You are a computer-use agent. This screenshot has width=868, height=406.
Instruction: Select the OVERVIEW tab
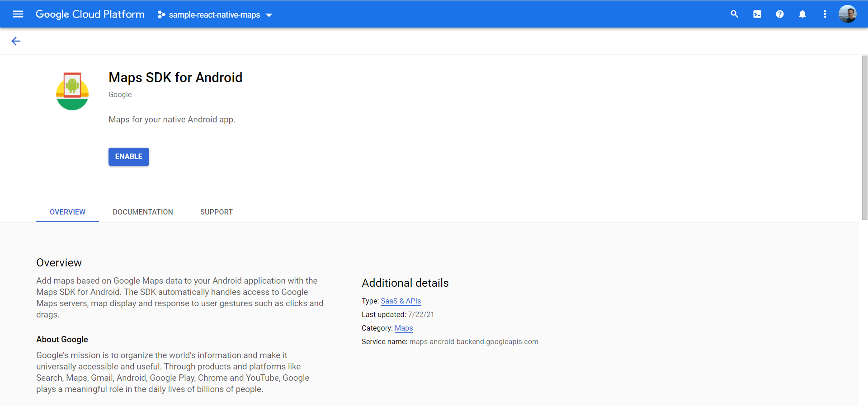67,212
